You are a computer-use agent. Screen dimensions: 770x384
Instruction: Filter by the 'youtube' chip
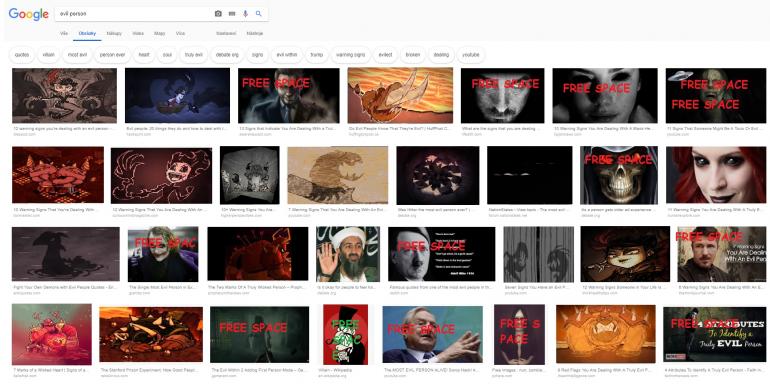[x=471, y=55]
